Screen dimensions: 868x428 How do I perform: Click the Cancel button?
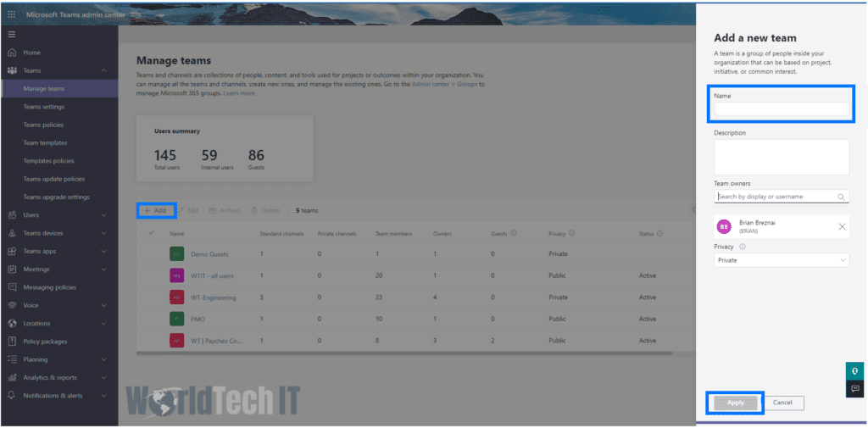pyautogui.click(x=782, y=403)
